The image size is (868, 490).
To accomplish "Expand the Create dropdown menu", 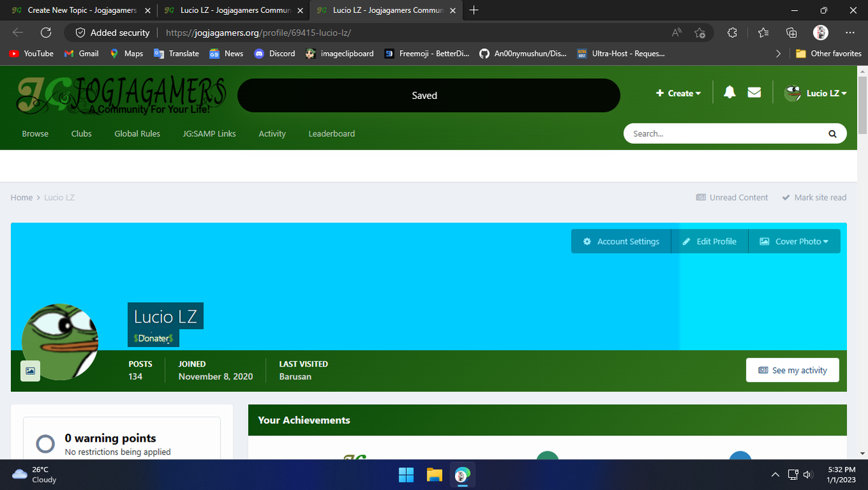I will pyautogui.click(x=678, y=93).
